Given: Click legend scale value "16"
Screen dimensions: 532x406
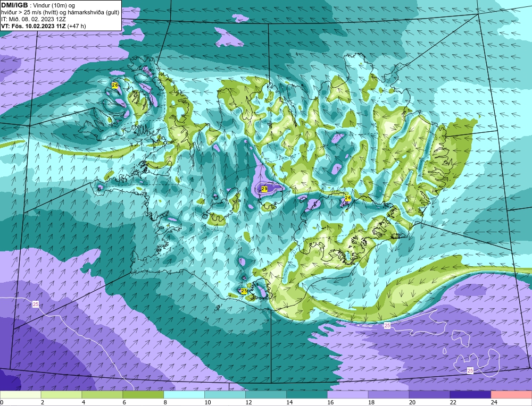Looking at the screenshot, I should point(330,402).
